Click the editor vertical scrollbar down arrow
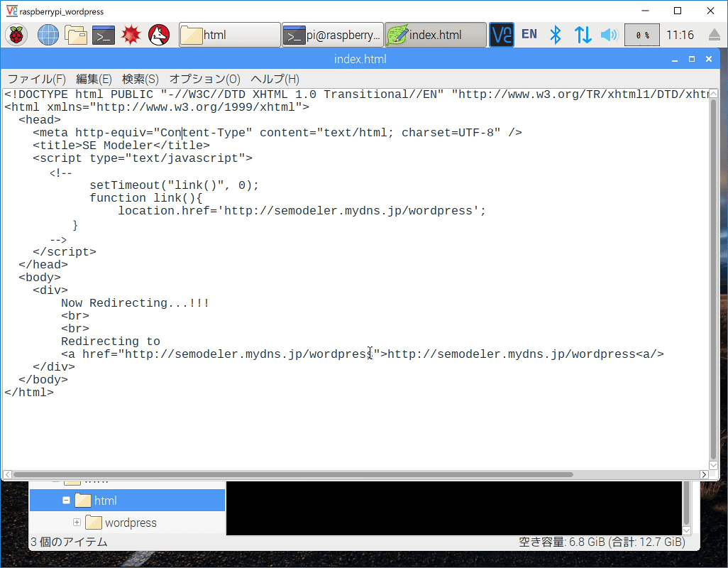The height and width of the screenshot is (568, 728). [x=713, y=465]
